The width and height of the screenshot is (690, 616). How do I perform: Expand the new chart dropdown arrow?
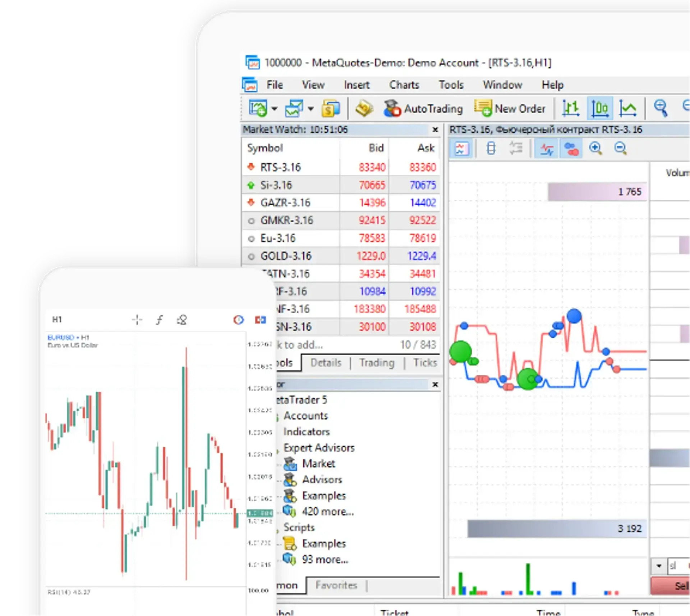click(x=275, y=108)
